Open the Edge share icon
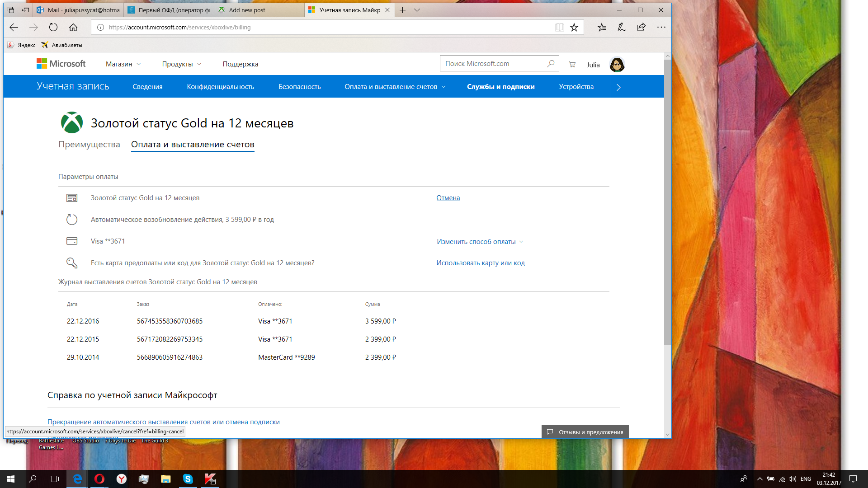This screenshot has width=868, height=488. tap(641, 27)
